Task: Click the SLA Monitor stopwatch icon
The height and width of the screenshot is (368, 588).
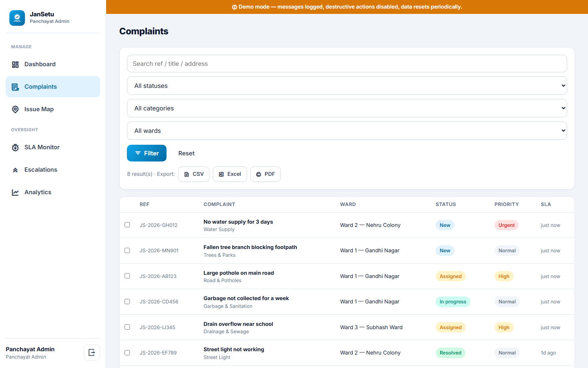Action: pos(15,148)
